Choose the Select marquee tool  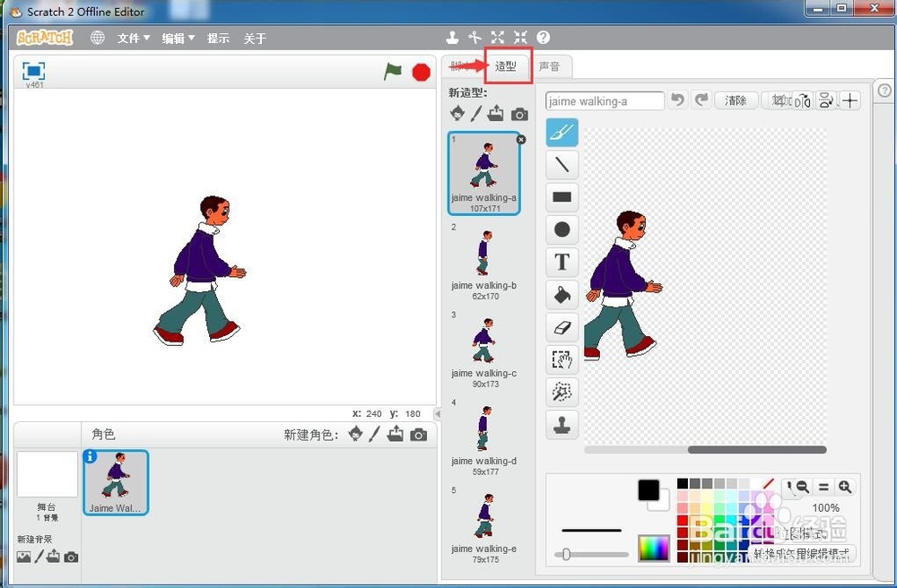tap(562, 359)
